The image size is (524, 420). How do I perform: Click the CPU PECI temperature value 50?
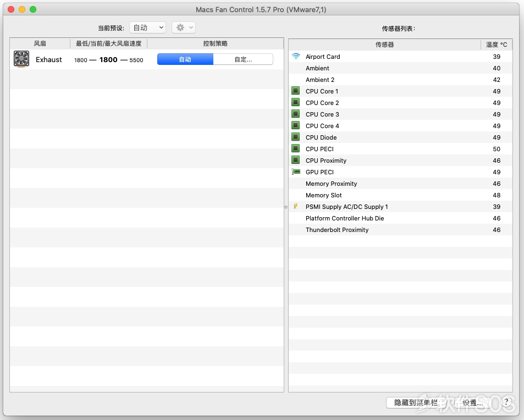coord(497,149)
